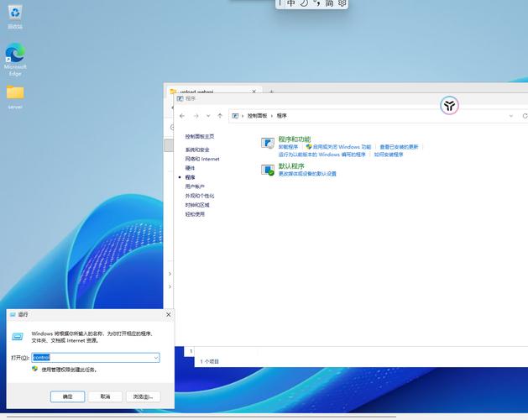The width and height of the screenshot is (528, 420).
Task: Expand the Run dialog 打开 dropdown
Action: click(x=156, y=358)
